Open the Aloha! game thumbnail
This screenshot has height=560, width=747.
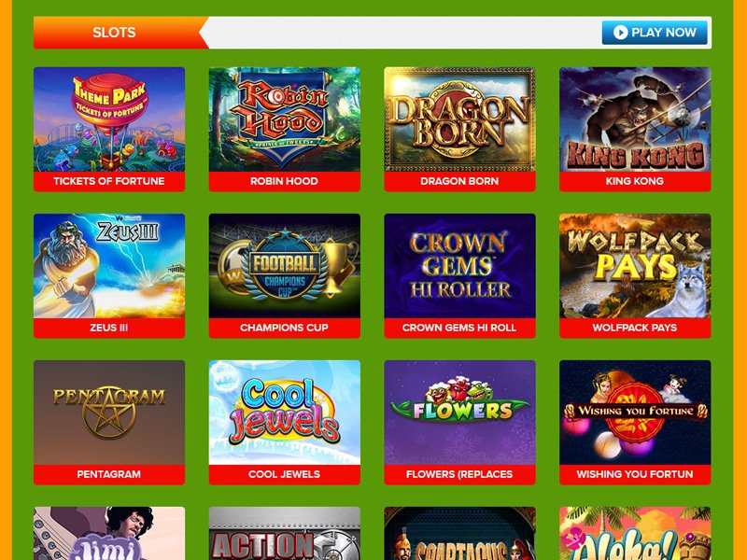point(635,533)
